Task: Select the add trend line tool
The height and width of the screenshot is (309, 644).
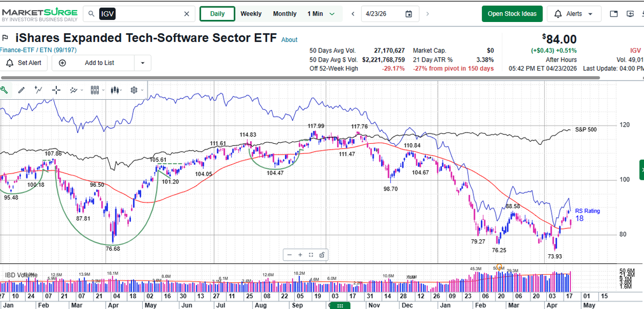Action: (x=39, y=90)
